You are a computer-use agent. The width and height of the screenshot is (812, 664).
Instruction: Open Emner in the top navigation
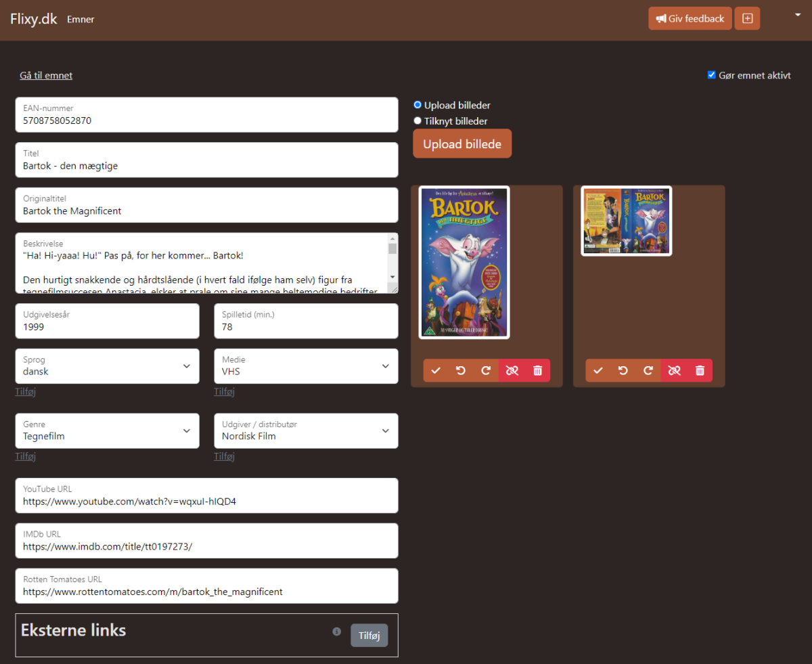(x=81, y=19)
